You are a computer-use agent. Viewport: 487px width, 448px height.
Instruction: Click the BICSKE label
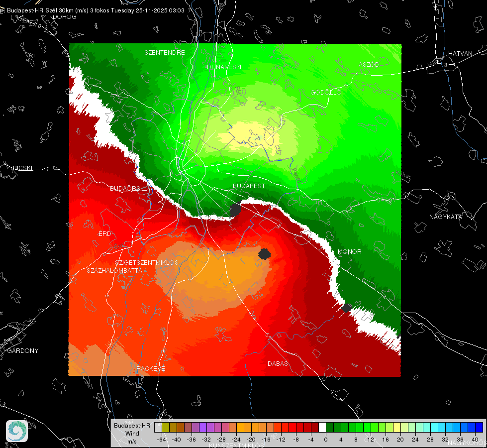(x=23, y=168)
